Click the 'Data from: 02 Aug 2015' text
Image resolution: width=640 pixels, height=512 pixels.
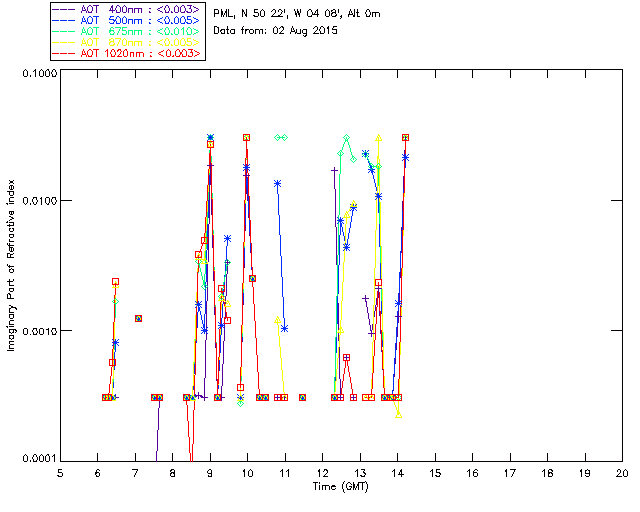(x=276, y=31)
